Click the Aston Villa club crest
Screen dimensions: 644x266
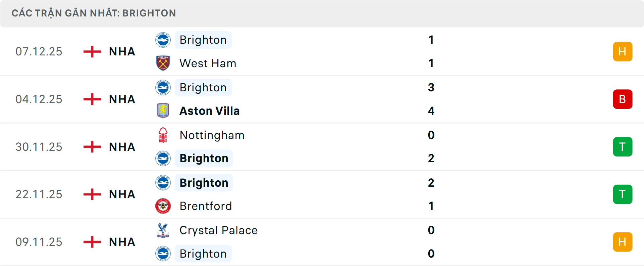click(163, 111)
